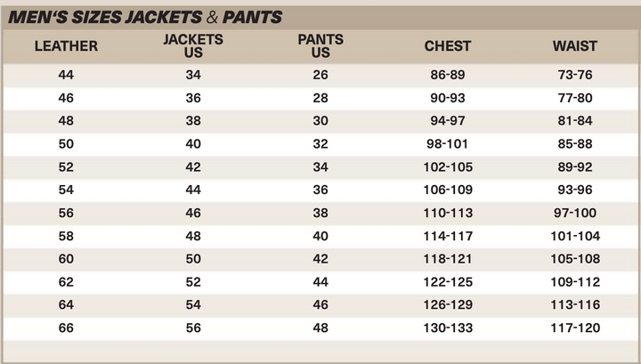The image size is (641, 364).
Task: Select the pants US size 26 cell
Action: point(320,75)
